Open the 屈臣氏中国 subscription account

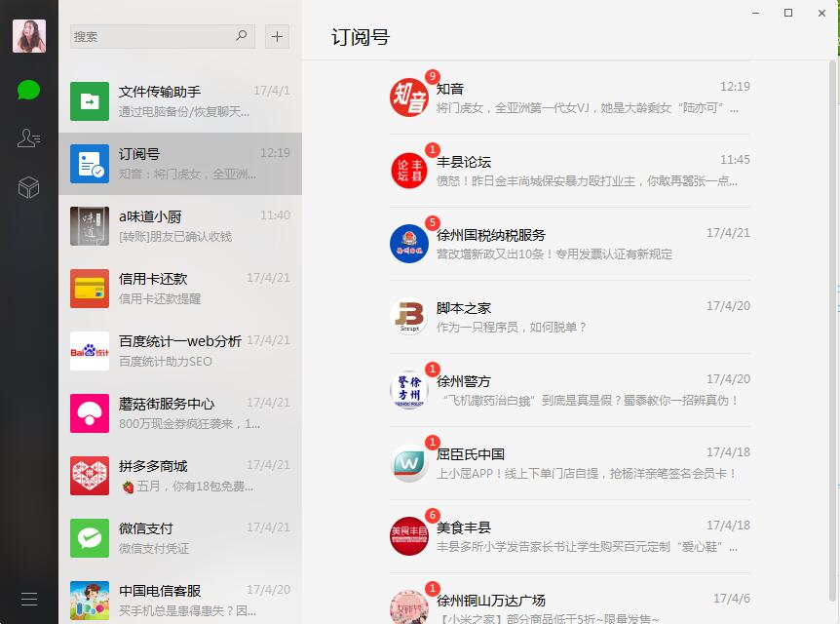click(569, 463)
